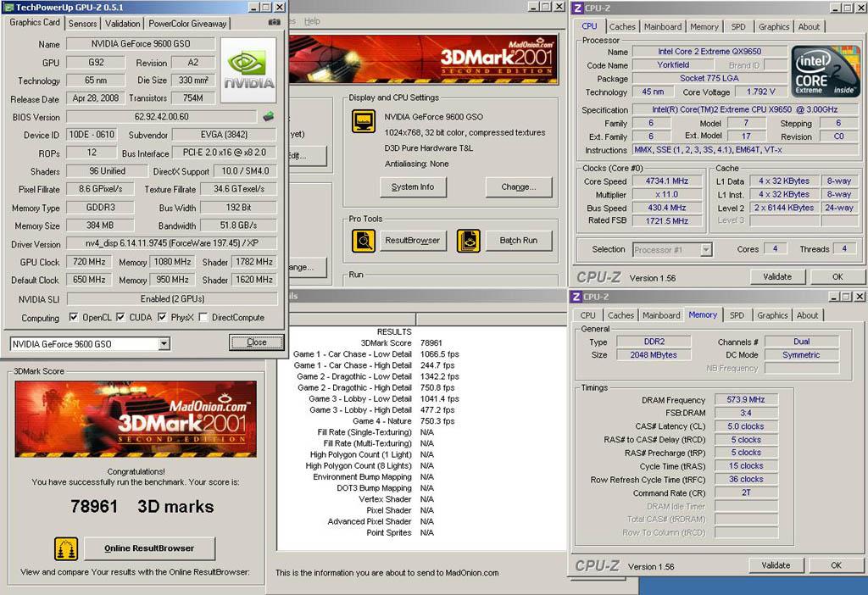Viewport: 868px width, 595px height.
Task: Open the Caches tab in top CPU-Z window
Action: click(x=622, y=26)
